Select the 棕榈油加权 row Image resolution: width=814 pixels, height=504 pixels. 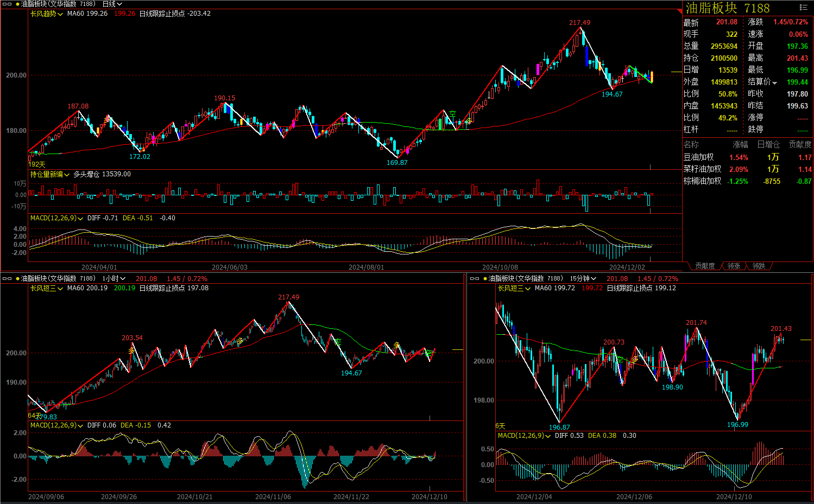(x=702, y=181)
